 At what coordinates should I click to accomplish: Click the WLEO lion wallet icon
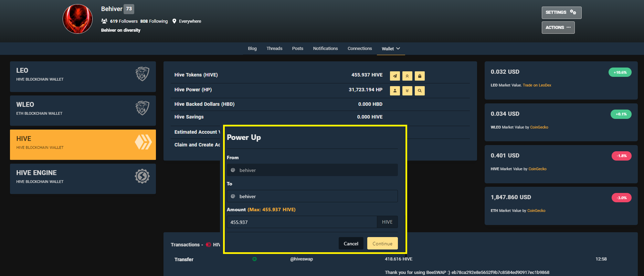(142, 108)
